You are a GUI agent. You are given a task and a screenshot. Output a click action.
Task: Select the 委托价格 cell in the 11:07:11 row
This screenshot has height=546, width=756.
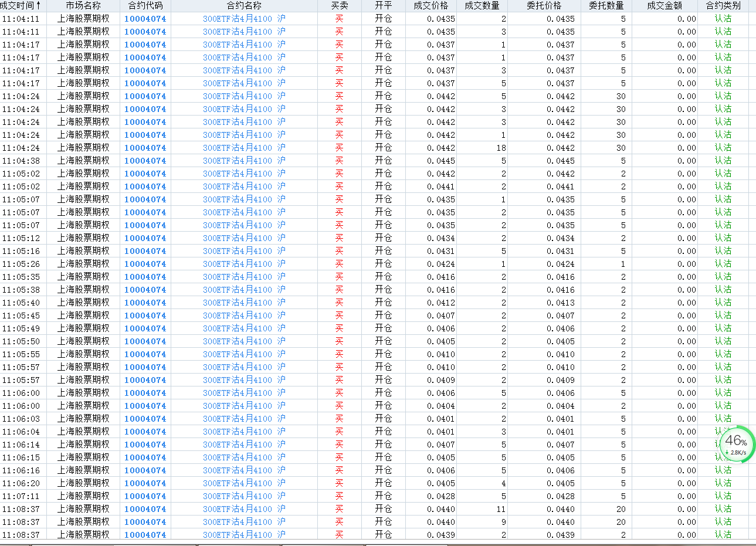(x=561, y=496)
